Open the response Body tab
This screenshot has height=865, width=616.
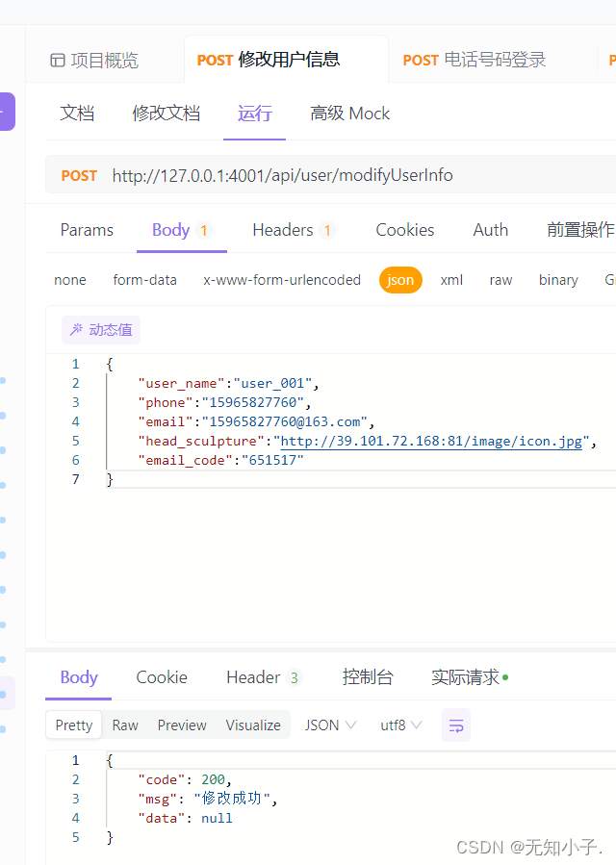click(x=78, y=676)
